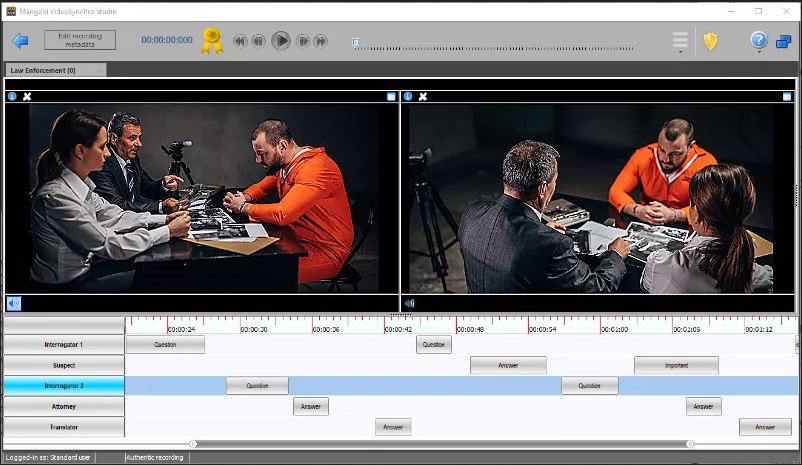Click the blue window layout icon
Screen dimensions: 802x465
pos(784,41)
